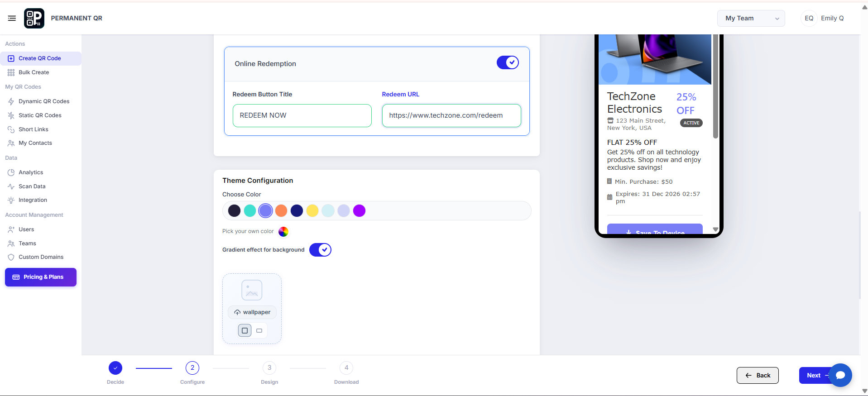Screen dimensions: 868x396
Task: Turn off the Online Redemption toggle
Action: [508, 62]
